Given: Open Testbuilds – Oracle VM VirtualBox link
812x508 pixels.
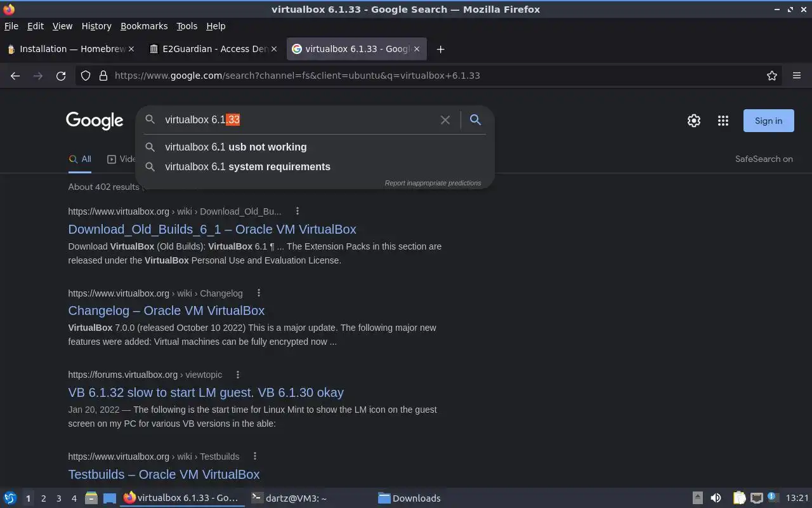Looking at the screenshot, I should (x=164, y=474).
